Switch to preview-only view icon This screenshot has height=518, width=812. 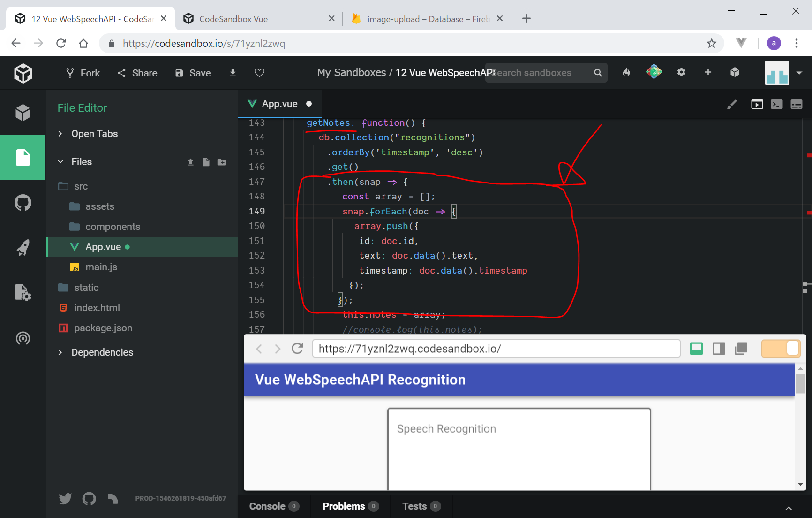pyautogui.click(x=757, y=104)
